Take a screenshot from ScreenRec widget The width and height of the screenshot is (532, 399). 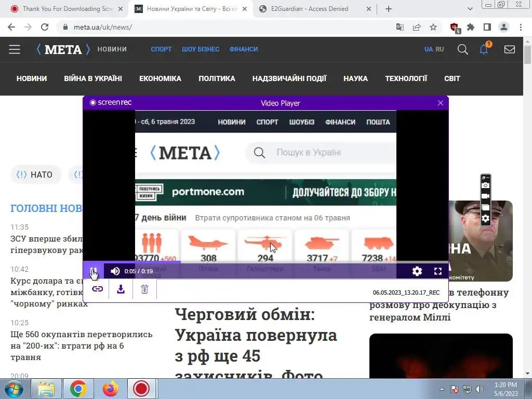tap(486, 185)
